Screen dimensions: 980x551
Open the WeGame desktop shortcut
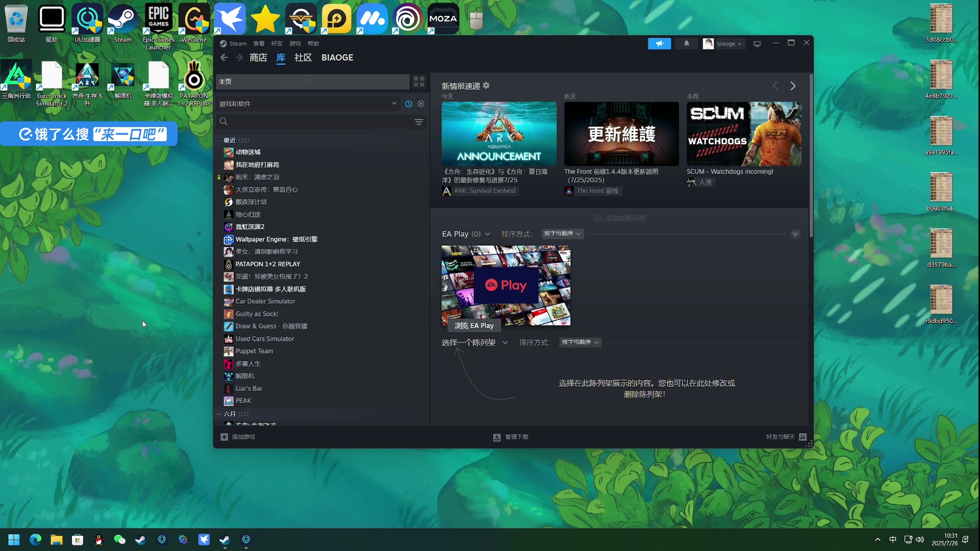tap(194, 24)
